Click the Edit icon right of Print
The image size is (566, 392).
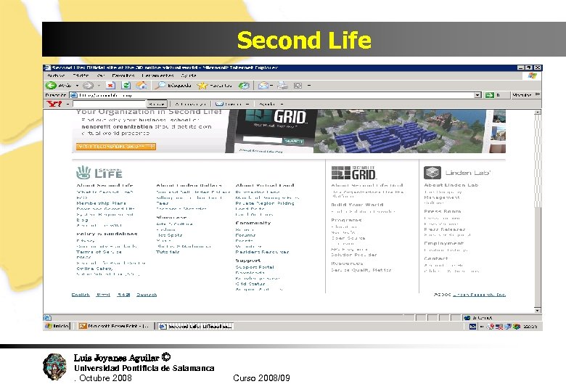298,86
